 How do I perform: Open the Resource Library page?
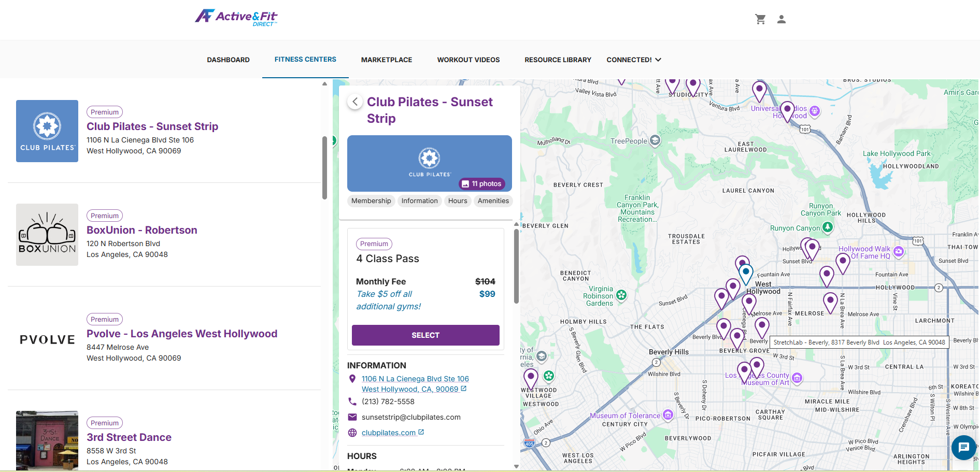point(558,60)
